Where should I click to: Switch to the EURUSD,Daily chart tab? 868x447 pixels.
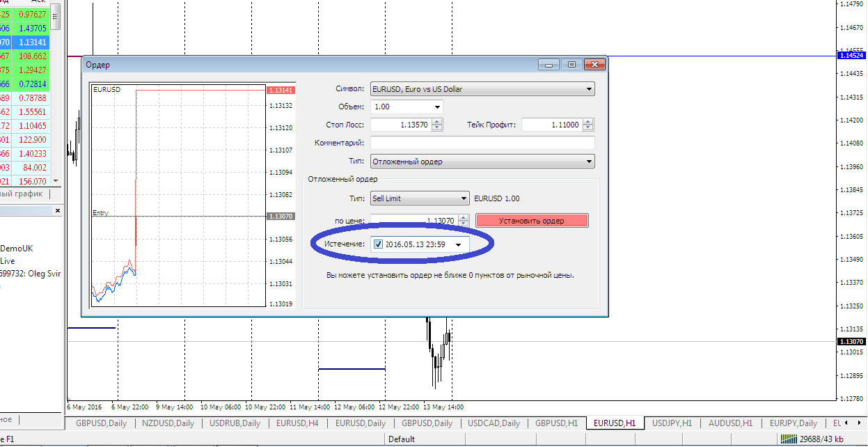361,423
